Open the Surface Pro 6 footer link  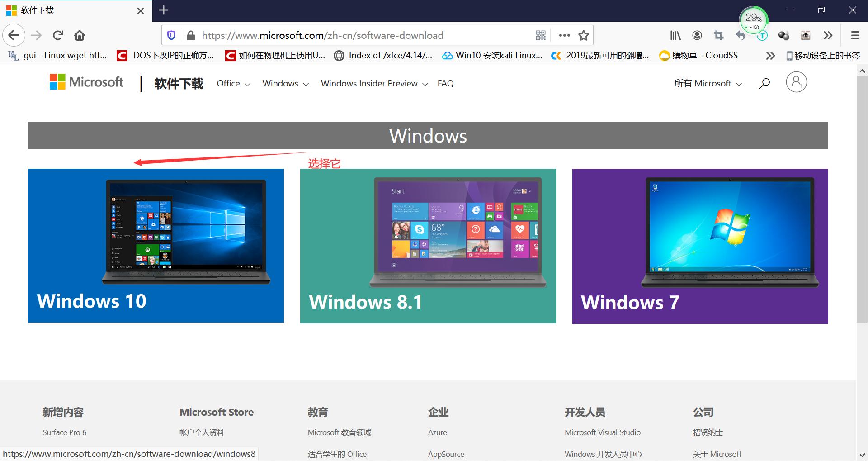point(64,432)
